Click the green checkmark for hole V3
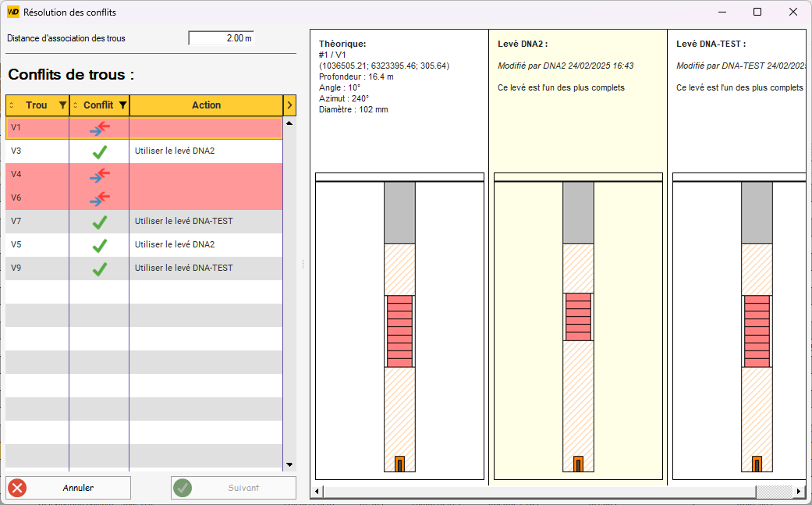Image resolution: width=812 pixels, height=505 pixels. [99, 151]
